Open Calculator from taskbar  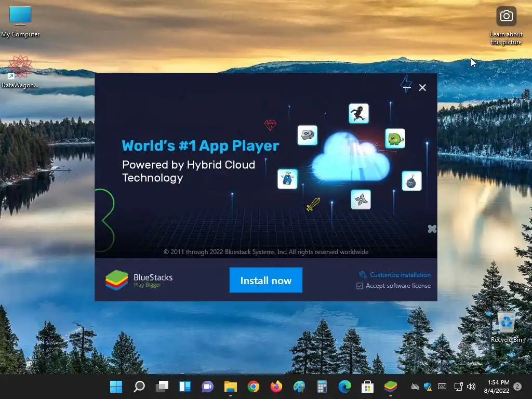coord(322,387)
